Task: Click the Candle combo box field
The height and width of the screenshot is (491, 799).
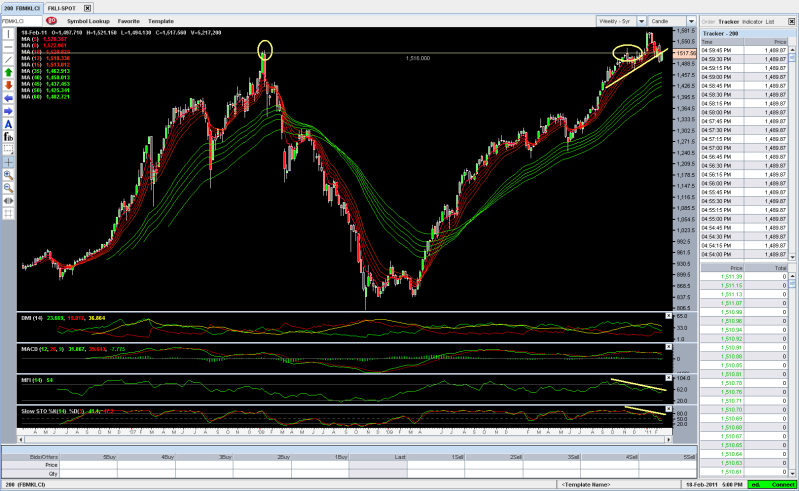Action: (667, 21)
